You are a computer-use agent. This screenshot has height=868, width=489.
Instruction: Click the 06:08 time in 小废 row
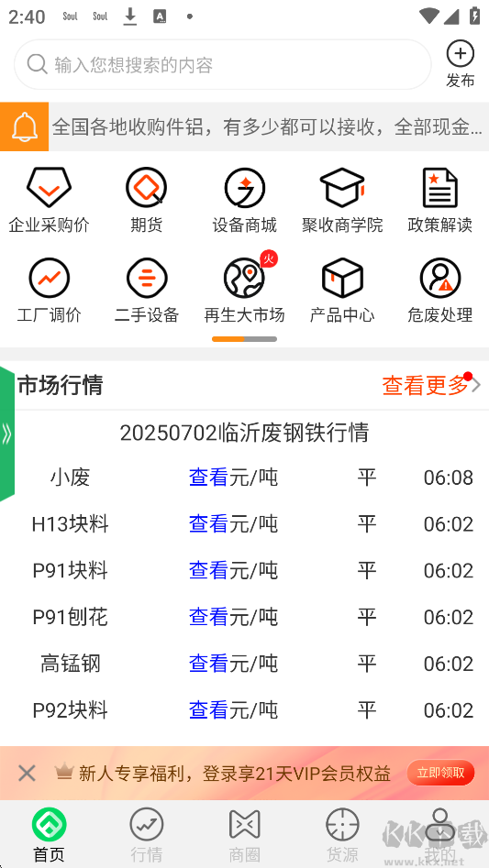pyautogui.click(x=449, y=478)
